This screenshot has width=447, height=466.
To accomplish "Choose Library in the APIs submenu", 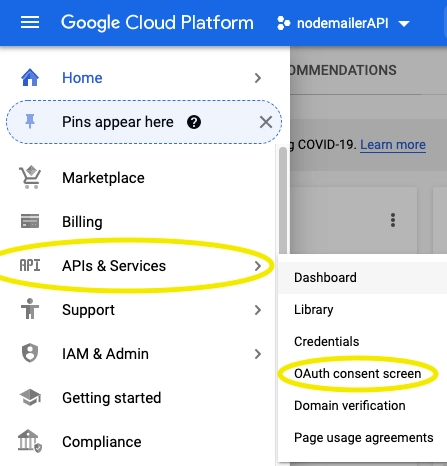I will 363,310.
